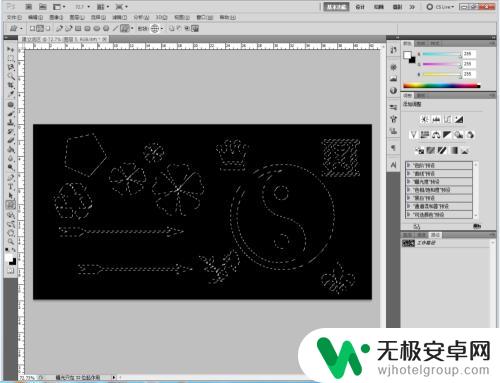Image resolution: width=500 pixels, height=383 pixels.
Task: Switch to the Masks tab beside Adjustments
Action: 421,96
